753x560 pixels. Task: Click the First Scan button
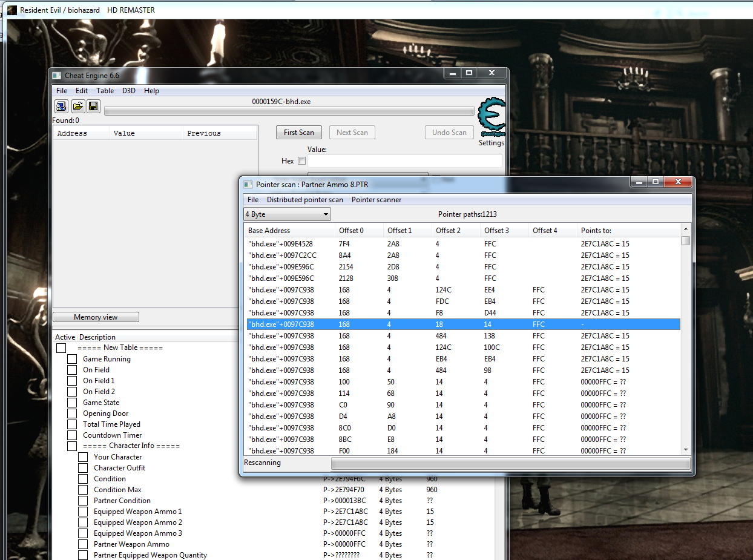299,133
